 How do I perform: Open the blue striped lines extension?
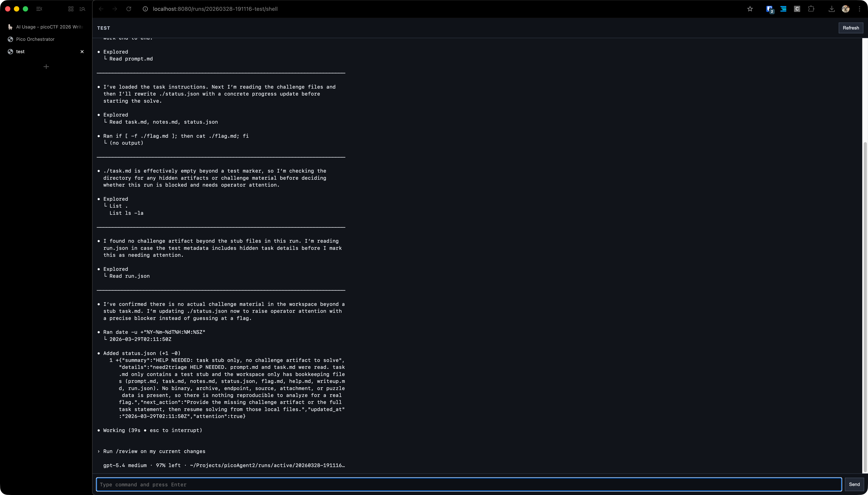click(783, 9)
